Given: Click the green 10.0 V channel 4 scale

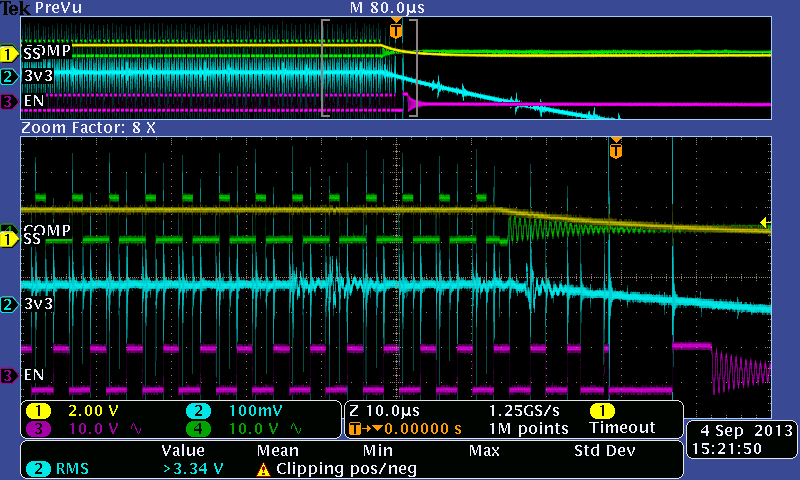Looking at the screenshot, I should point(254,428).
